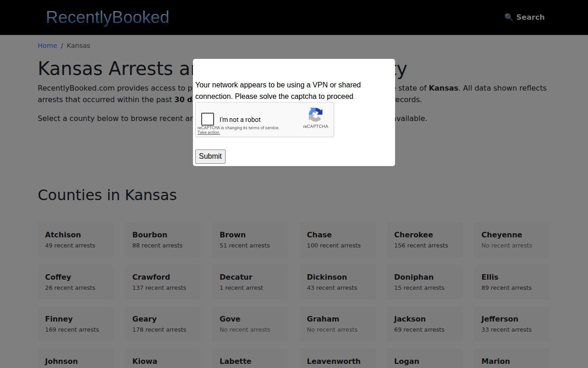Open Search in the top navigation
Image resolution: width=588 pixels, height=368 pixels.
coord(525,17)
